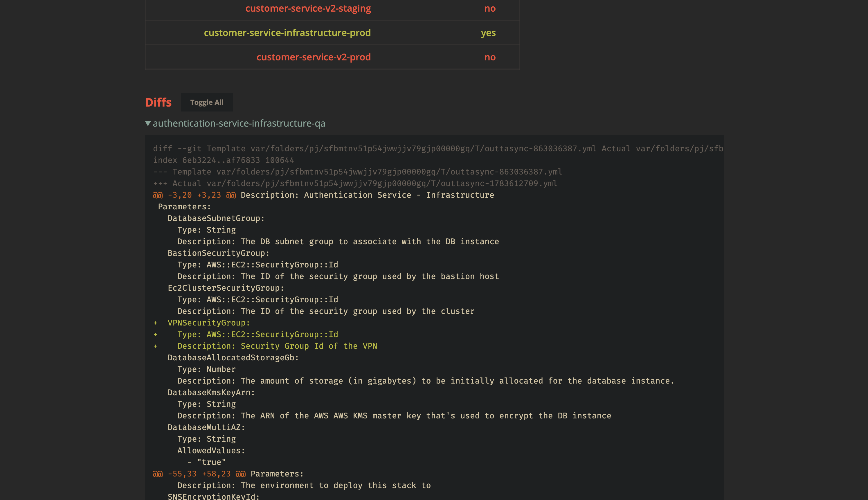Click the 'yes' status for infrastructure-prod
The height and width of the screenshot is (500, 868).
(x=488, y=33)
